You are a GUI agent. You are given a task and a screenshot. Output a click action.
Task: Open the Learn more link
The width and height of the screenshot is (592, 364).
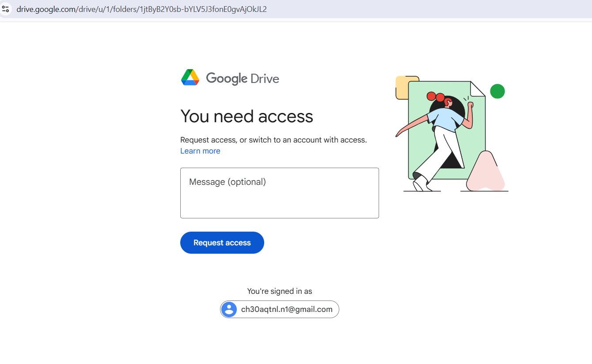click(200, 151)
